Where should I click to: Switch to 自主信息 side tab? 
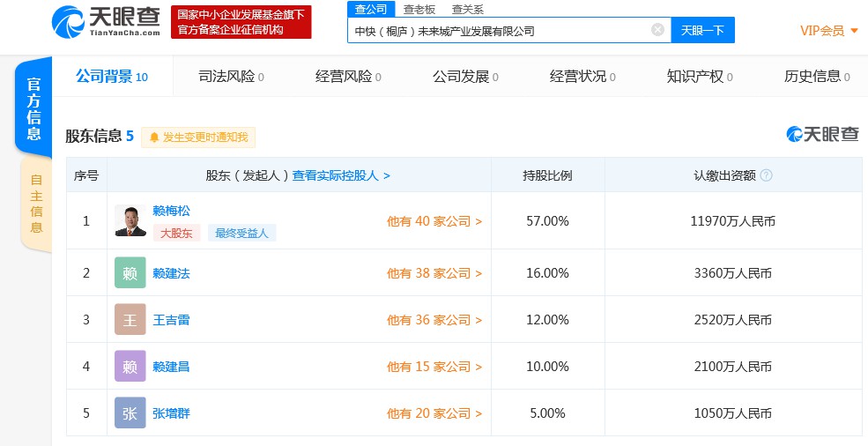36,204
